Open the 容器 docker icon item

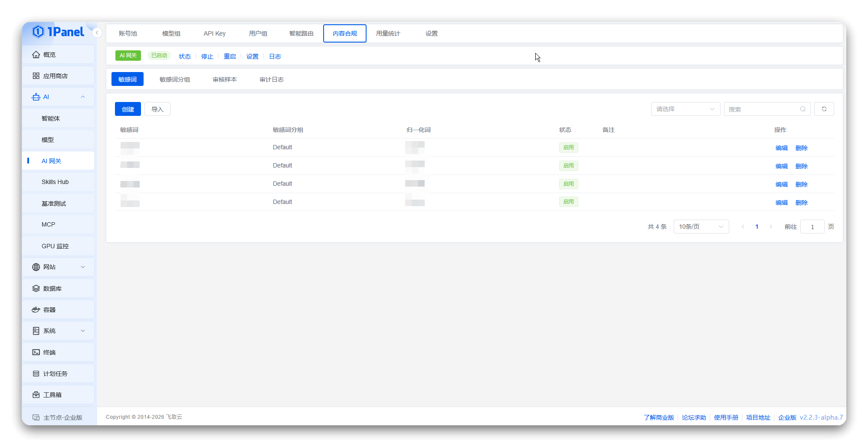click(58, 310)
